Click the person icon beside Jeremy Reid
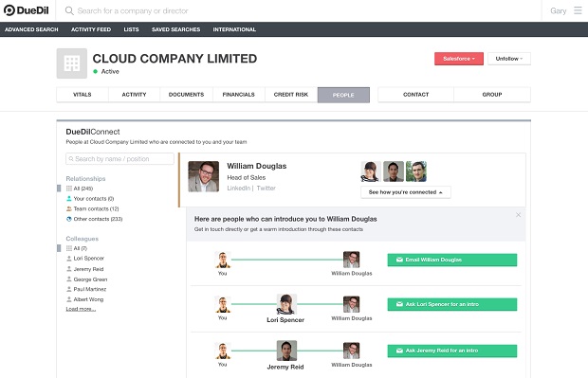The height and width of the screenshot is (378, 588). tap(69, 269)
